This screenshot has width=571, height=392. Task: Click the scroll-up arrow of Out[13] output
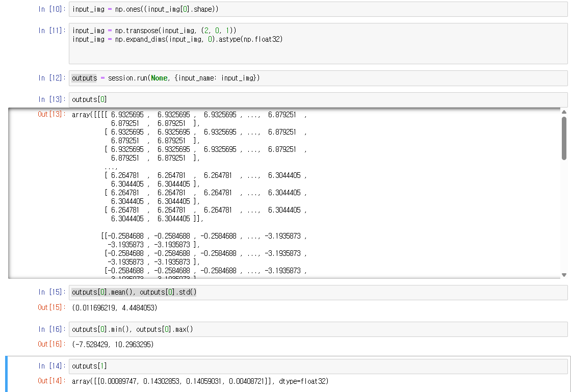click(564, 112)
